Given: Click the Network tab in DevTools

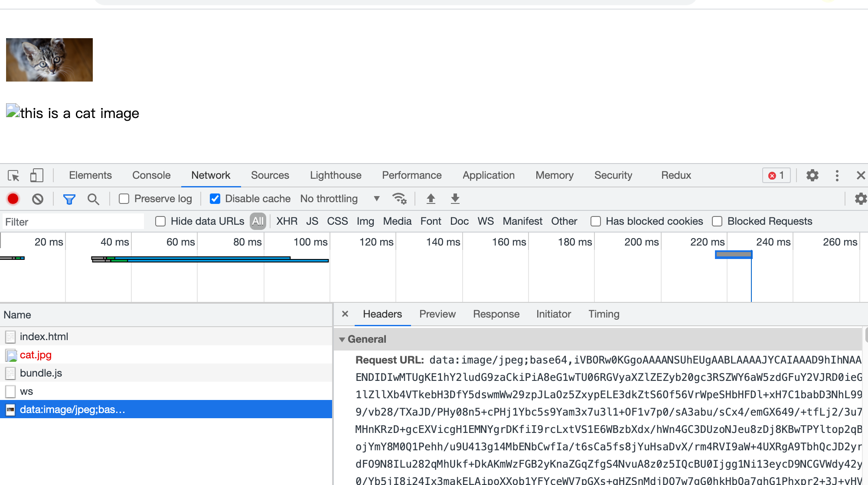Looking at the screenshot, I should point(210,175).
